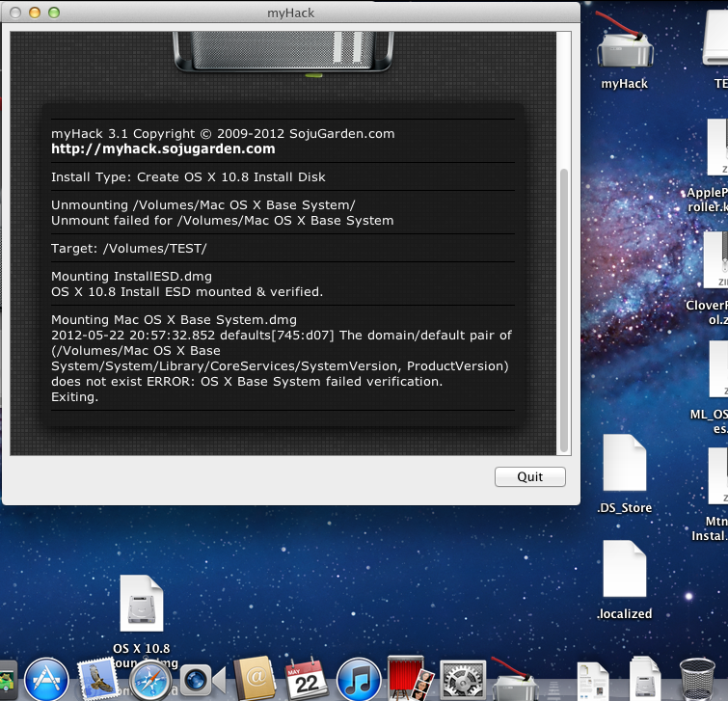
Task: Launch App Store from the dock
Action: tap(44, 678)
